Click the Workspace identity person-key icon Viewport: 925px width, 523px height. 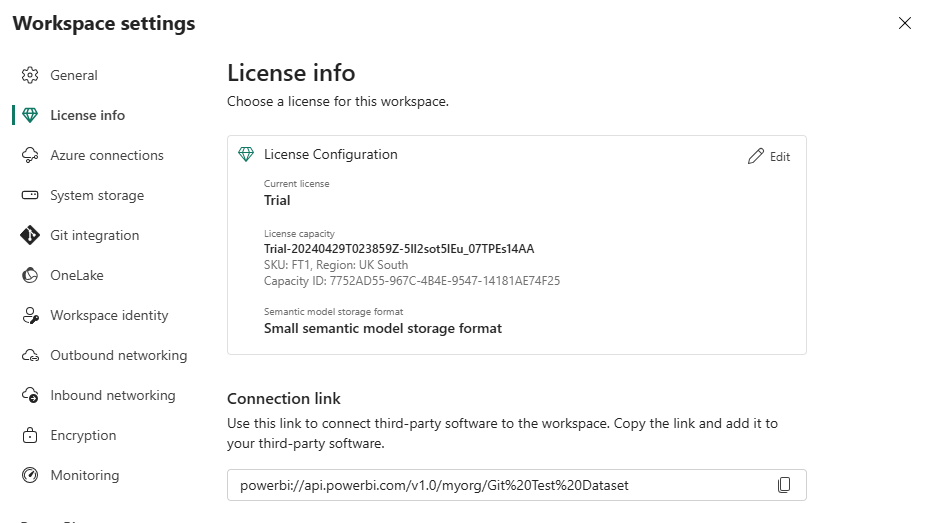(30, 315)
